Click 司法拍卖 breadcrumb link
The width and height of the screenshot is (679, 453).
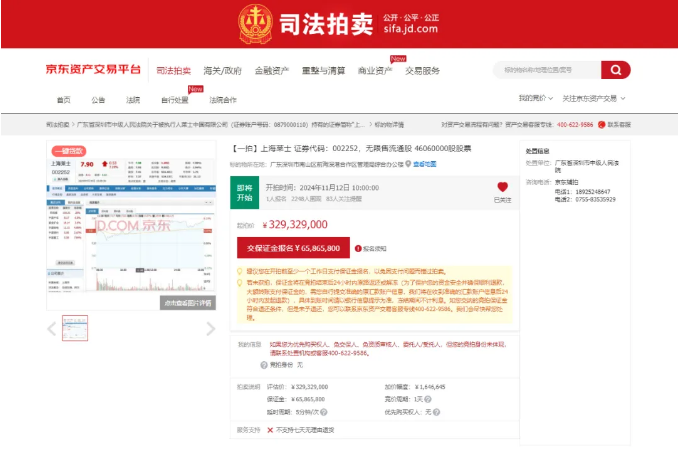58,125
